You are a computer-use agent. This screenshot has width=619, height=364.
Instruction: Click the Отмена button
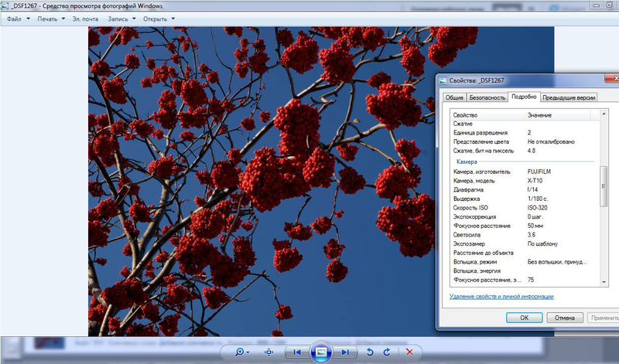(565, 318)
